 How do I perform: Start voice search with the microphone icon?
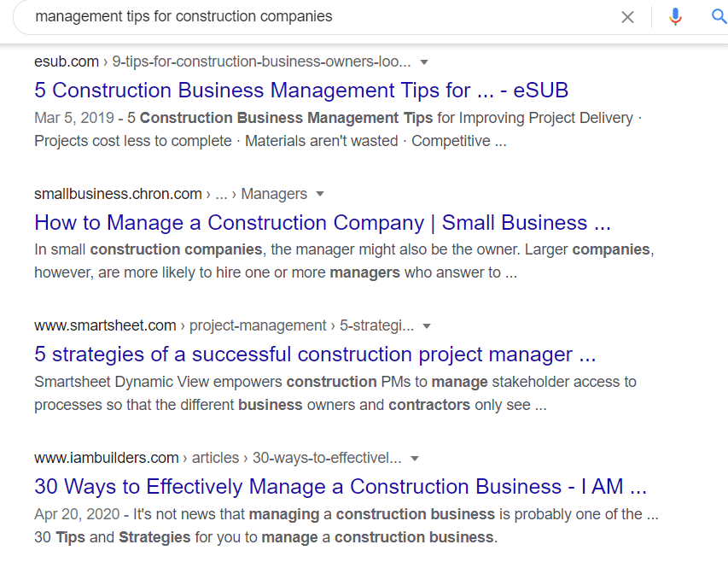pos(675,17)
